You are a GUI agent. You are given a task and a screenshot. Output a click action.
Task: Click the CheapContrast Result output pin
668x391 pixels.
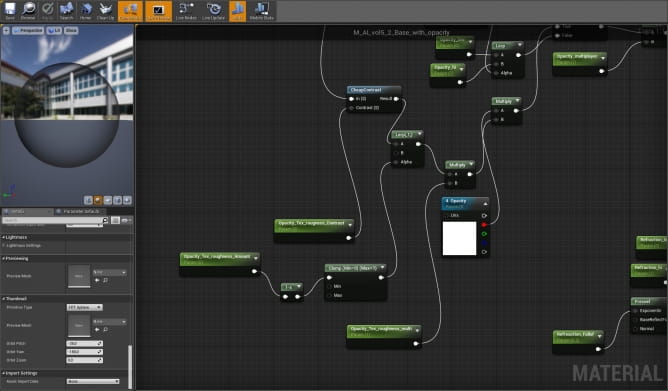point(396,99)
